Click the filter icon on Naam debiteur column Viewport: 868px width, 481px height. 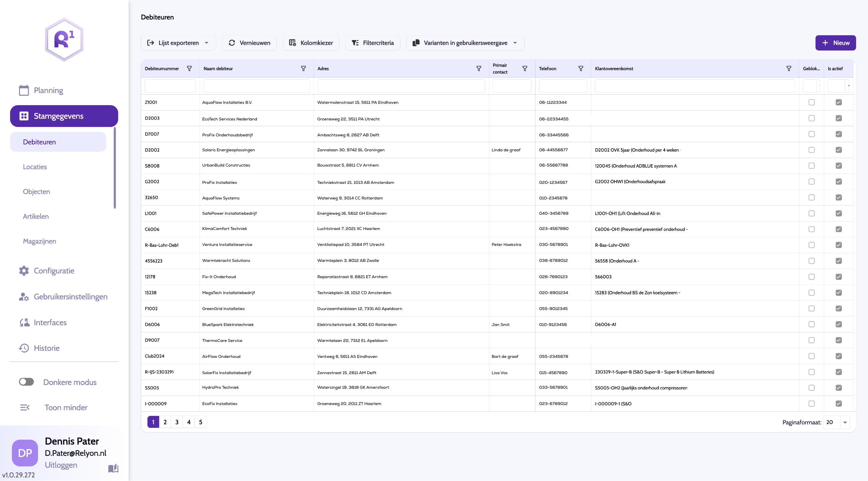303,69
